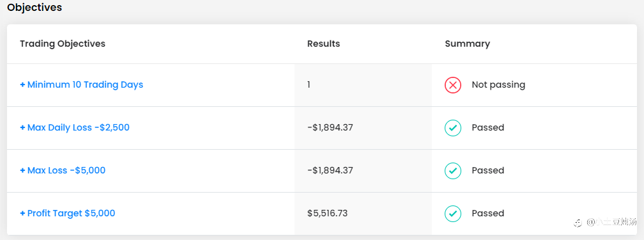The height and width of the screenshot is (240, 644).
Task: Click the Passed text in Profit Target row
Action: tap(488, 213)
